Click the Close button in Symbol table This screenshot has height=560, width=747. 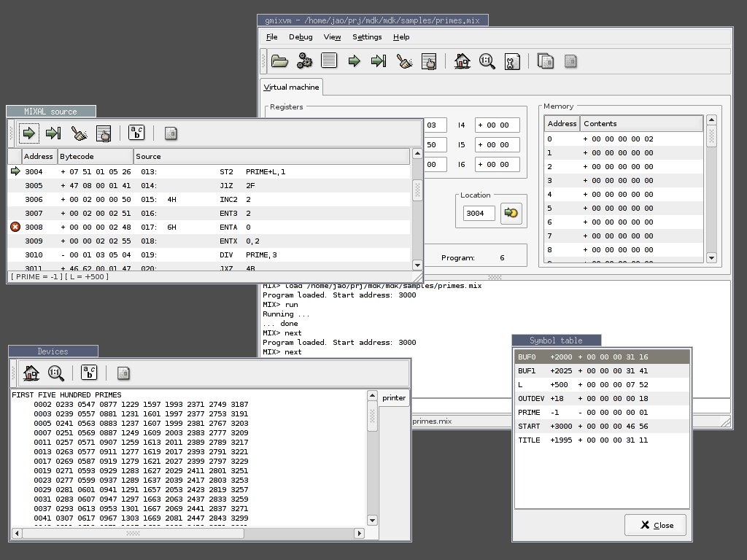tap(656, 525)
